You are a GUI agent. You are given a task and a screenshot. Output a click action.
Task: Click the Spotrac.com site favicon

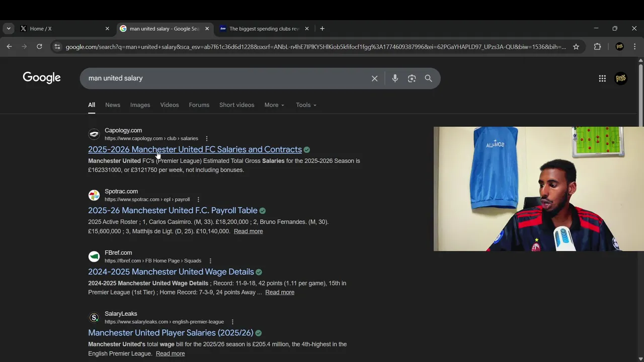pyautogui.click(x=94, y=195)
